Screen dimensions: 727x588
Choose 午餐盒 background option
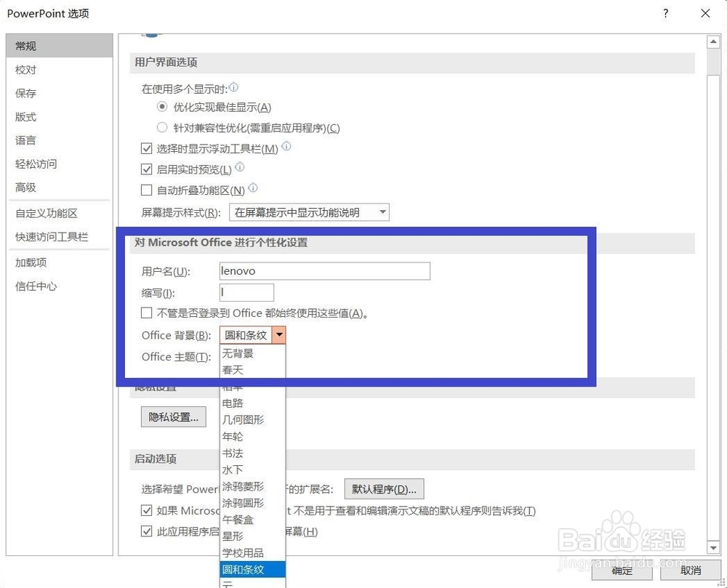pyautogui.click(x=252, y=520)
